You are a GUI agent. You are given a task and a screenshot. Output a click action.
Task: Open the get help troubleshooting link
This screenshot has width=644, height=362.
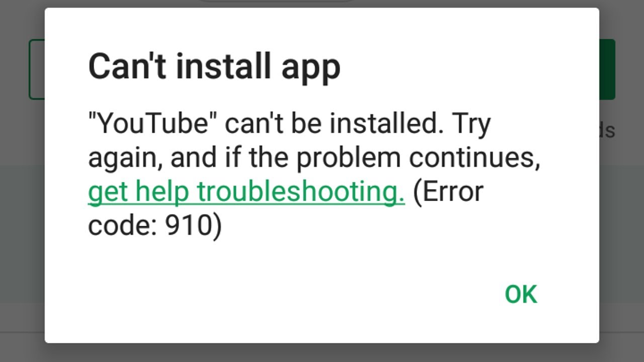point(247,192)
